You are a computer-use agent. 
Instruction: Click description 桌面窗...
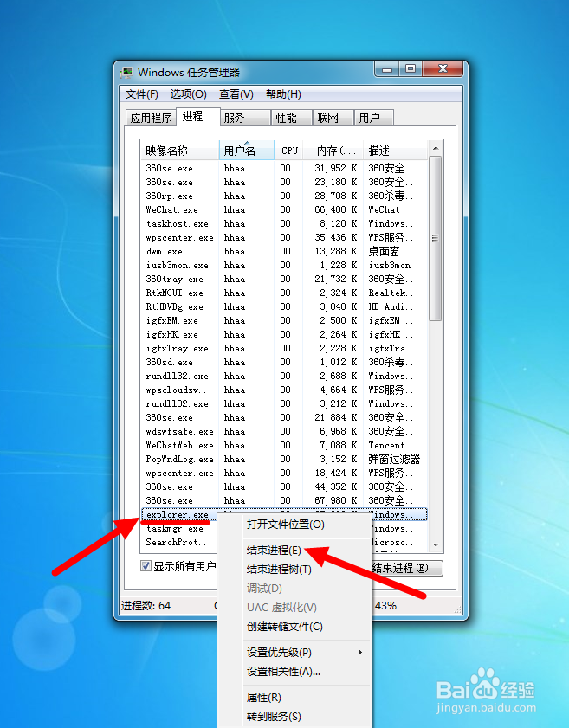coord(391,251)
